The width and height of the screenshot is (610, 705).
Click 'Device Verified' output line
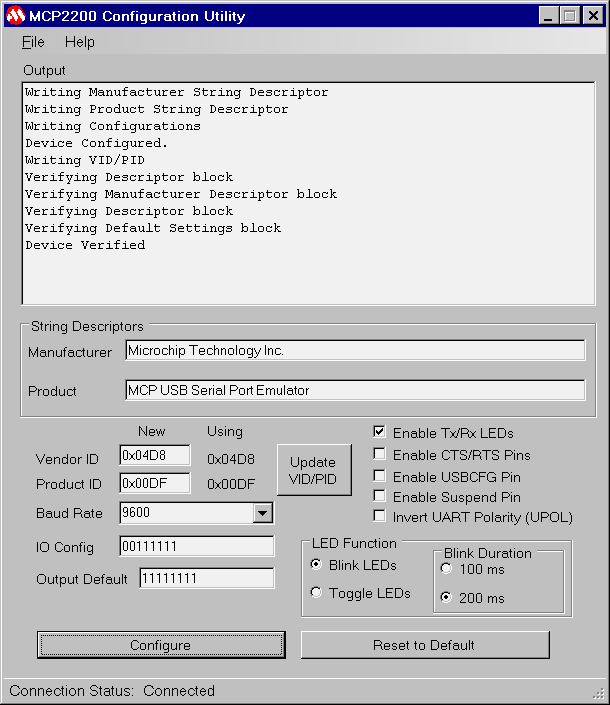(85, 245)
